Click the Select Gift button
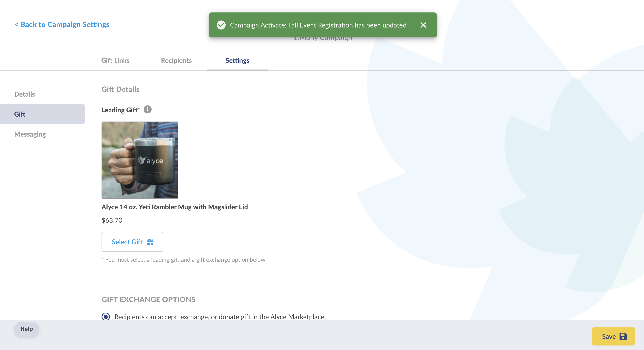The height and width of the screenshot is (350, 644). (132, 242)
